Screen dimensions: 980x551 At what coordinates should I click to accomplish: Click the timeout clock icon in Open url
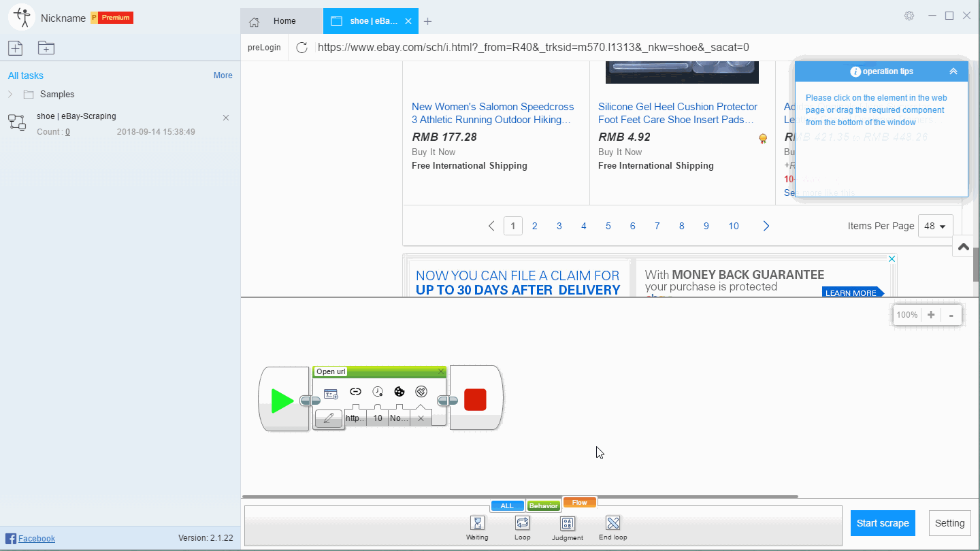click(x=378, y=391)
